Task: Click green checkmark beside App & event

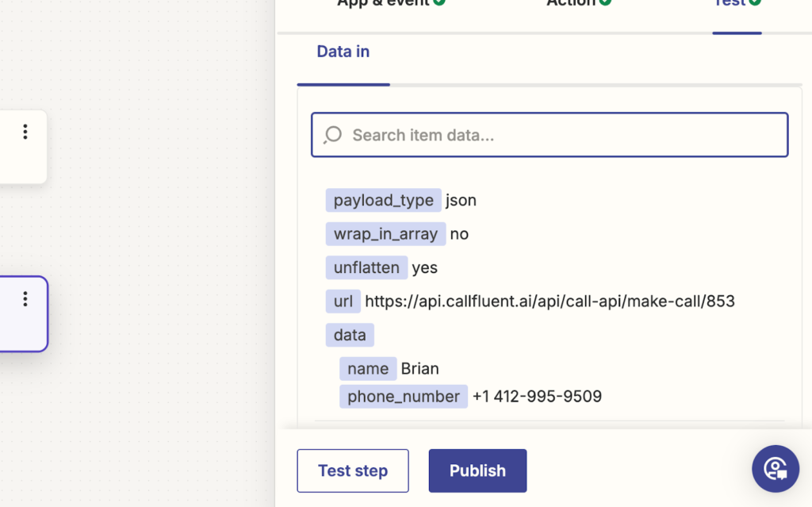Action: coord(439,2)
